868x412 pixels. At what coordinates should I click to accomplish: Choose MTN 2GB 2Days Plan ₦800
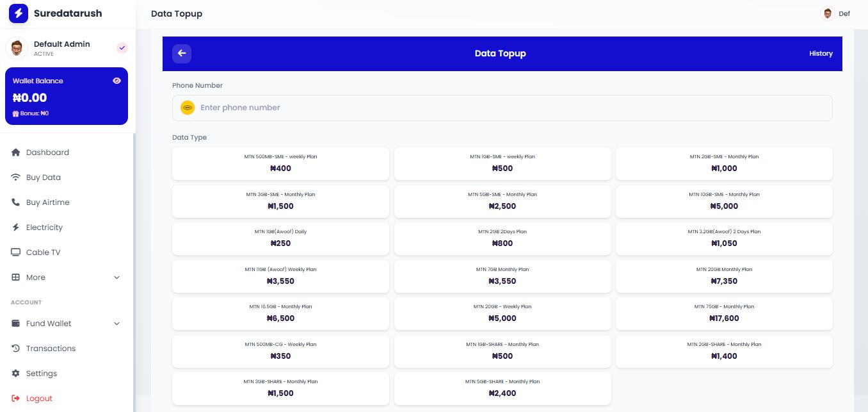pyautogui.click(x=502, y=238)
